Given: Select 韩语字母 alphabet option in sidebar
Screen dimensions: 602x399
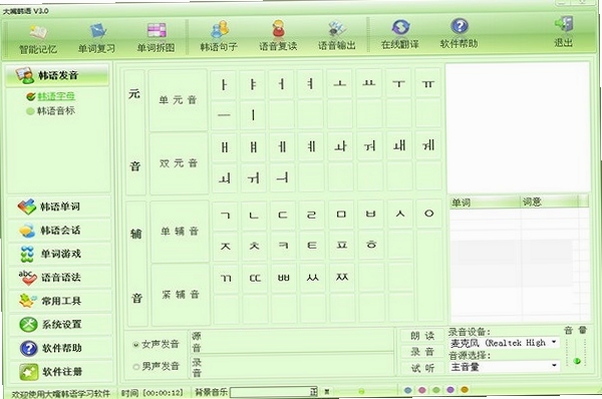Looking at the screenshot, I should [56, 96].
